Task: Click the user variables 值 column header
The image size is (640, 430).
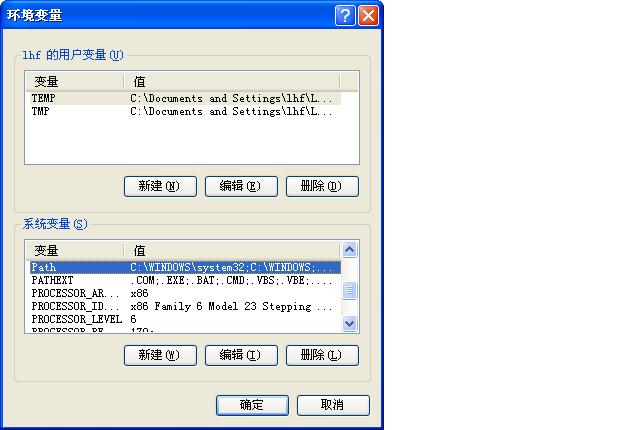Action: pos(232,82)
